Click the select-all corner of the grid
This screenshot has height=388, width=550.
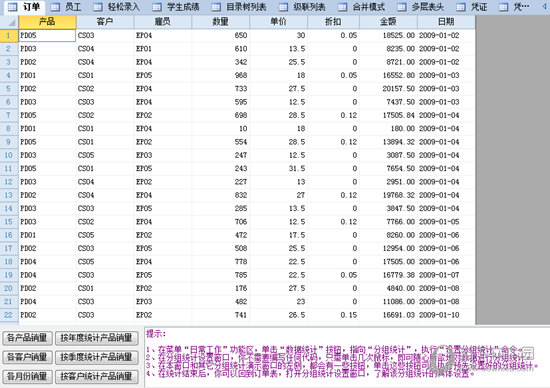[9, 22]
